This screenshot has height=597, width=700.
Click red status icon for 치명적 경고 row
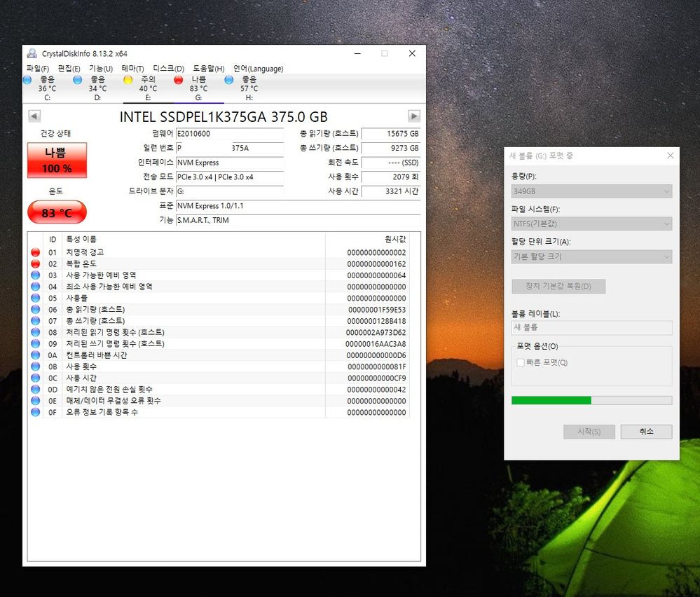(x=36, y=252)
